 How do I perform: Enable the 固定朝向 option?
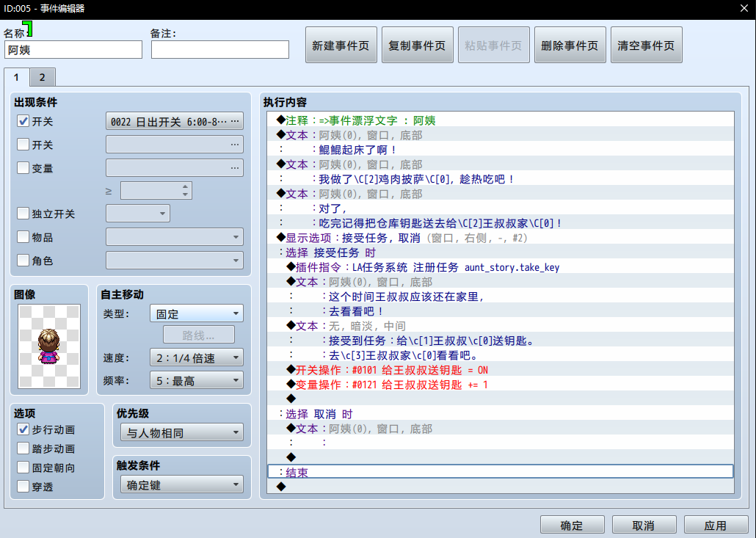click(23, 467)
